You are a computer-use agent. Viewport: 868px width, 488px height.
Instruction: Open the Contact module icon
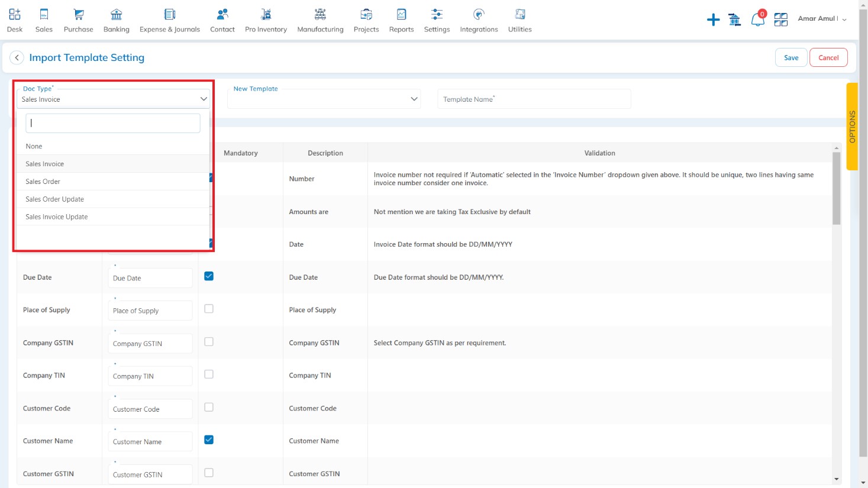[x=222, y=14]
